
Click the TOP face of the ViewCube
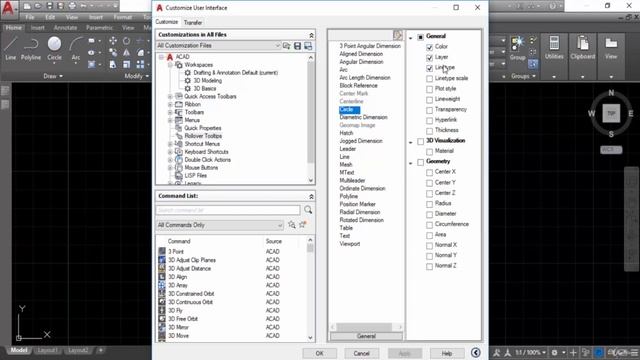[x=611, y=113]
